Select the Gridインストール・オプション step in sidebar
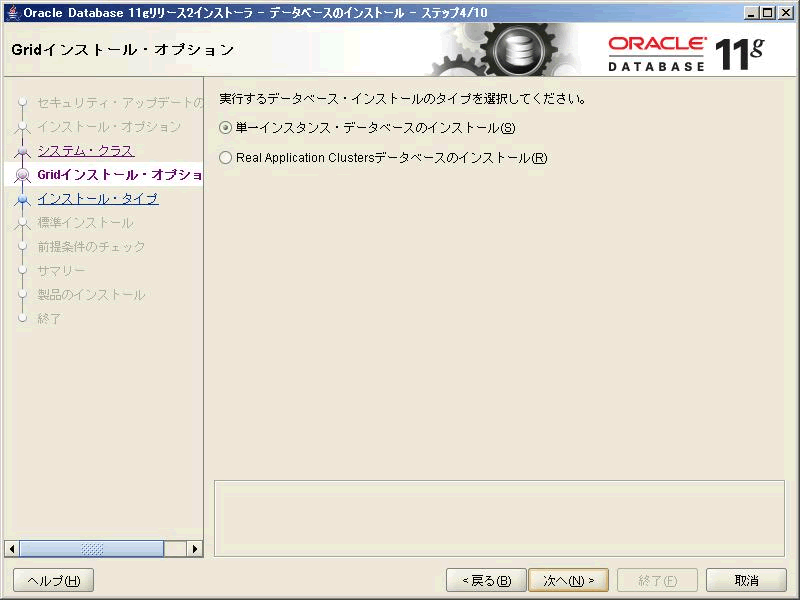 [118, 175]
